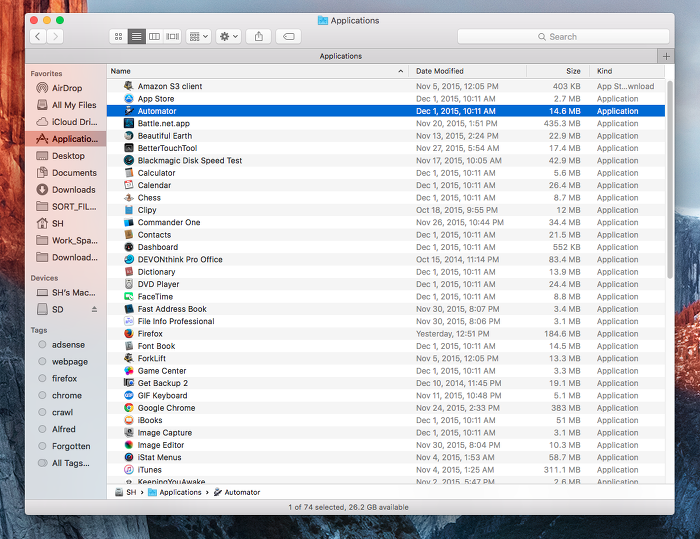The height and width of the screenshot is (539, 700).
Task: Eject the SD card
Action: point(94,309)
